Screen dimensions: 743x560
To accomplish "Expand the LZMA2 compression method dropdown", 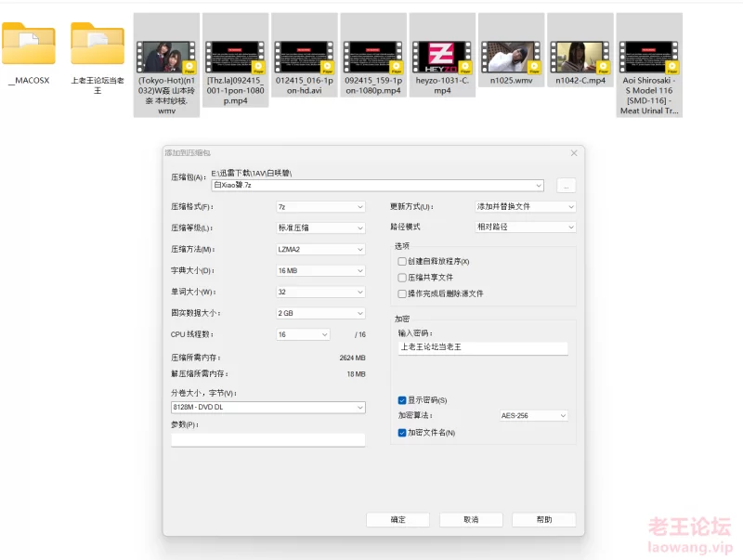I will [x=320, y=249].
